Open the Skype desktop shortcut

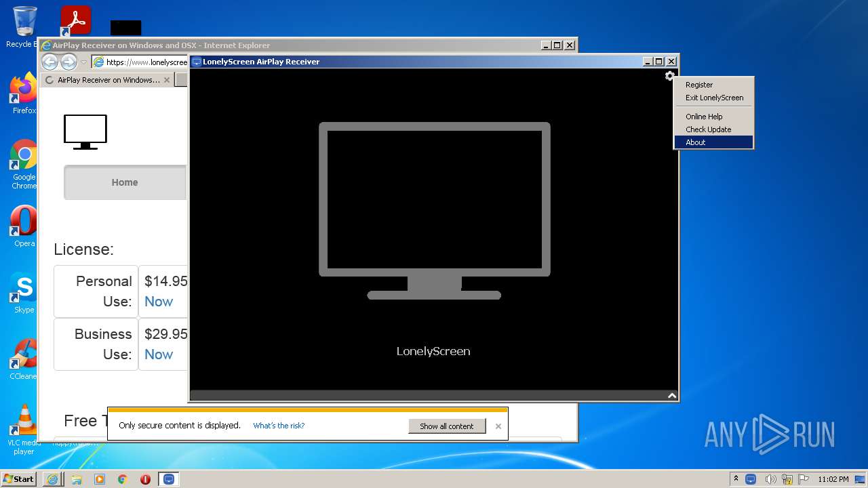point(24,293)
